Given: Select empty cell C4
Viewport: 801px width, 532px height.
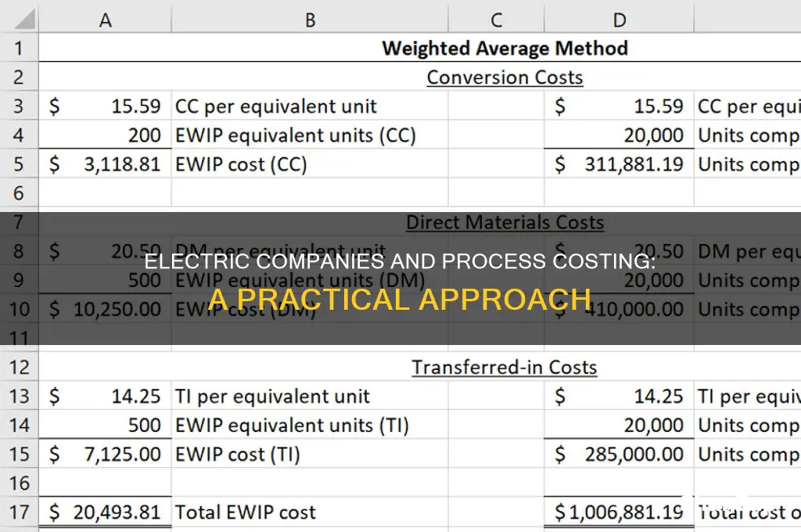Looking at the screenshot, I should tap(496, 135).
